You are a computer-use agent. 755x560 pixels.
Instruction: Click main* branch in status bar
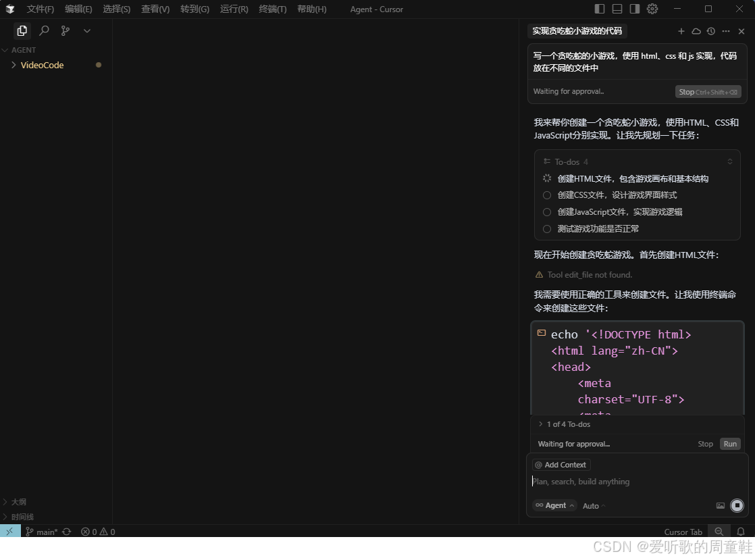41,532
